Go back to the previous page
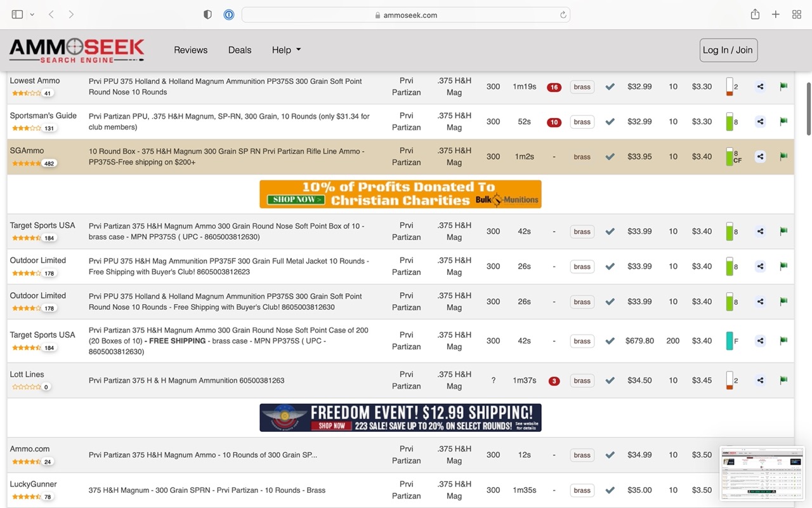This screenshot has width=812, height=508. point(51,15)
